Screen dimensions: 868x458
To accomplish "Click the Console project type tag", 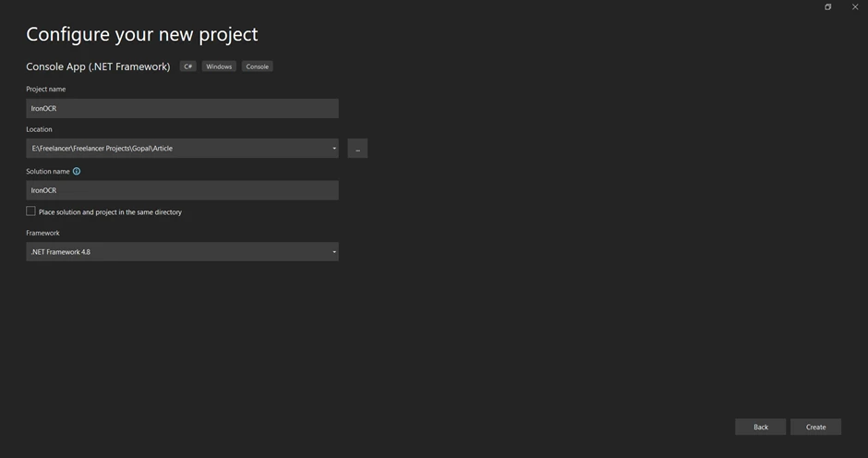I will [x=257, y=66].
